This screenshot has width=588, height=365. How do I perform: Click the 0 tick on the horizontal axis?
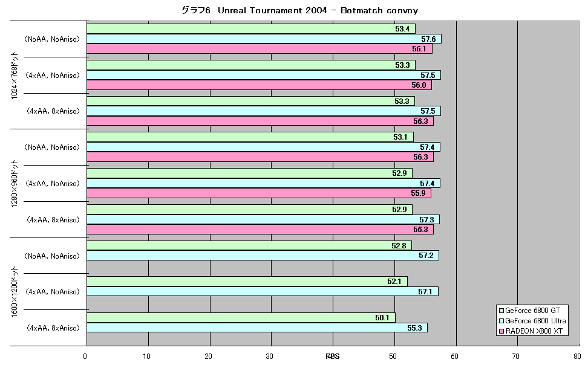pos(85,357)
